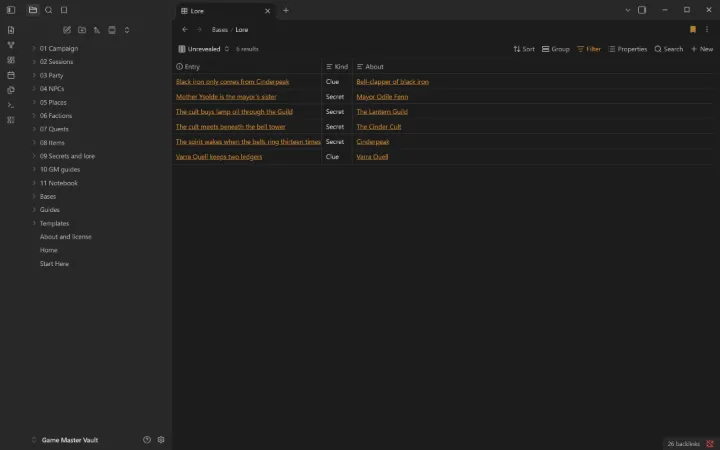Click the auto-reveal current file icon

click(112, 30)
